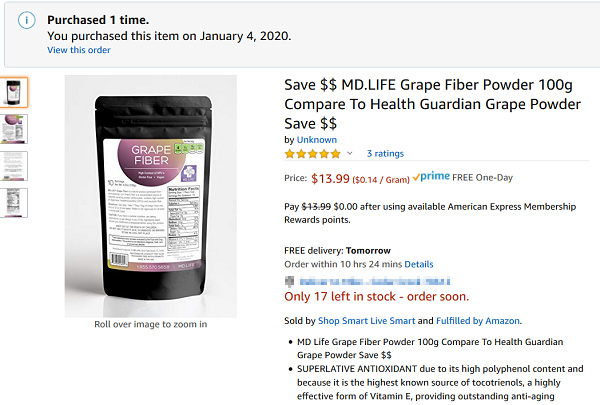Click the info icon in purchase banner
Image resolution: width=600 pixels, height=405 pixels.
(x=27, y=21)
